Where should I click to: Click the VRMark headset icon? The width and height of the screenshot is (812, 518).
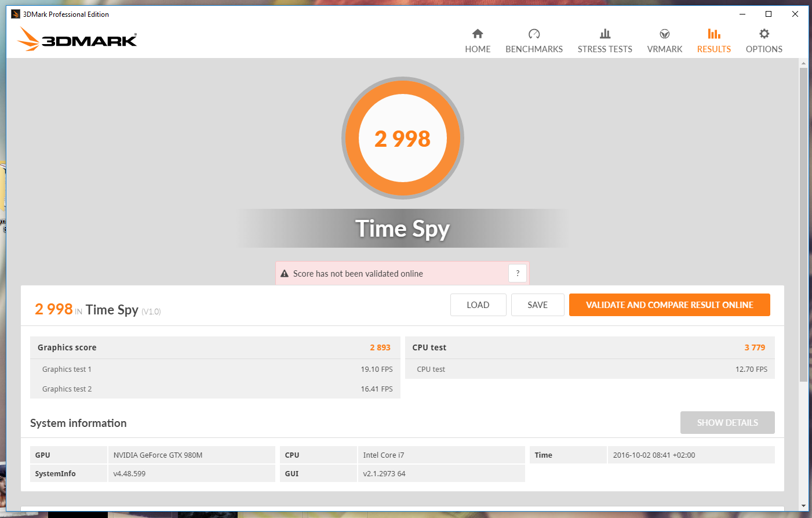click(x=665, y=34)
